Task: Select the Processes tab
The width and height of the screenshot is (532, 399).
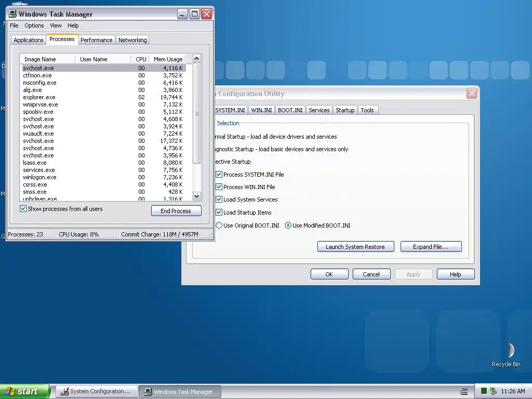Action: tap(62, 39)
